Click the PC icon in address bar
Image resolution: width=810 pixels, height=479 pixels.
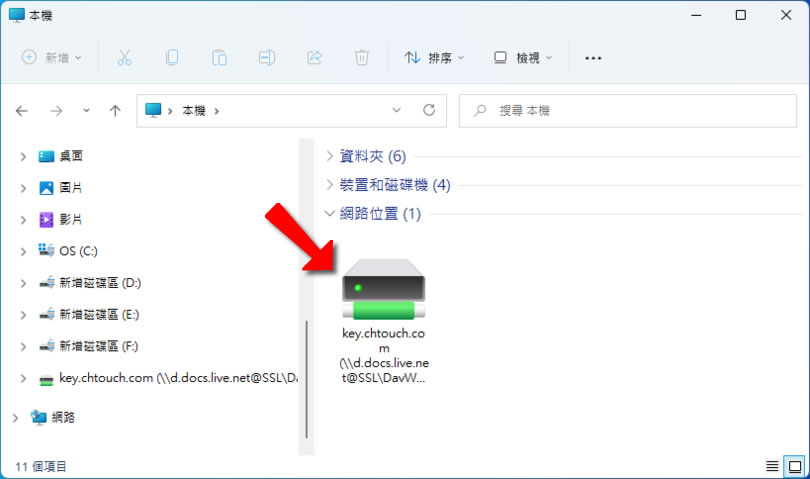(x=153, y=110)
